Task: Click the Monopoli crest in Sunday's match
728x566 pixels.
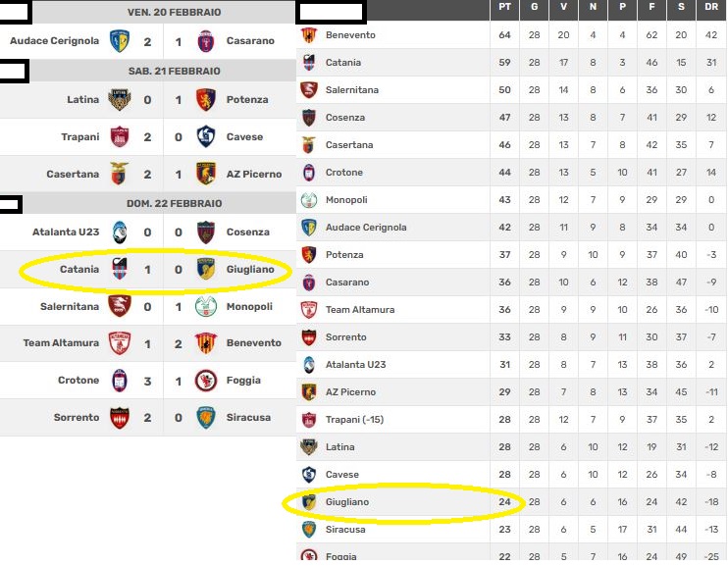Action: tap(206, 306)
